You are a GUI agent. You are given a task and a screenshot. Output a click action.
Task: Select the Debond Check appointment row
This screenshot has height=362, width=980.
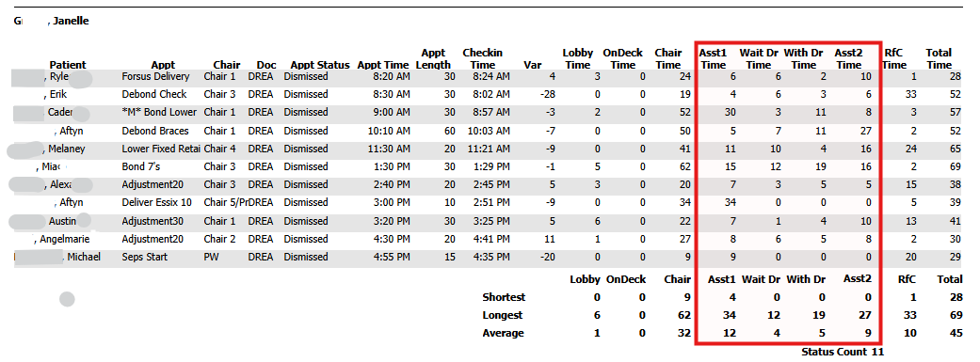click(x=490, y=94)
